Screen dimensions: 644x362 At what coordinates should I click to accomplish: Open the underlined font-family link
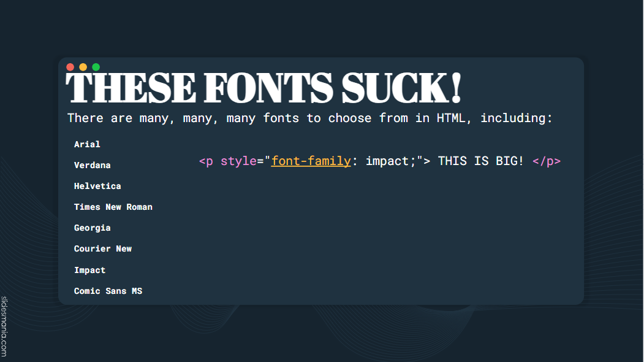click(x=311, y=161)
